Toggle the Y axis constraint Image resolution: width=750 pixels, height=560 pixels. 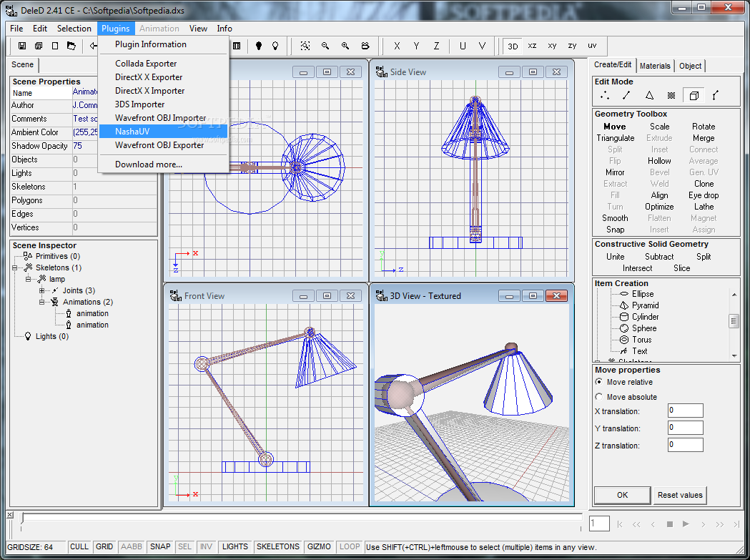(x=416, y=46)
